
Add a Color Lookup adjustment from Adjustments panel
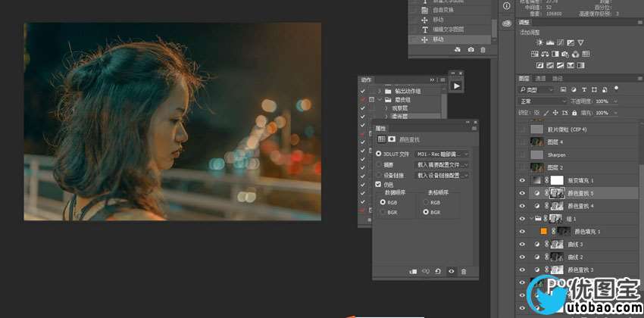pyautogui.click(x=586, y=55)
